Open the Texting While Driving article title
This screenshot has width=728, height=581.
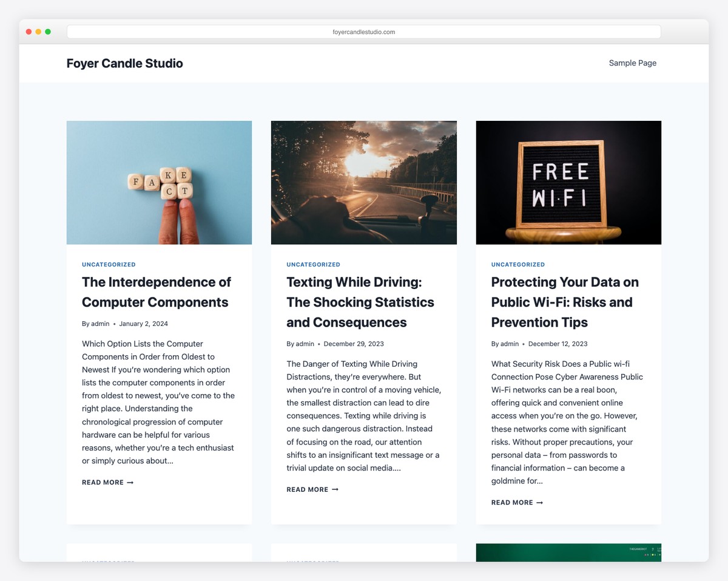click(x=360, y=302)
